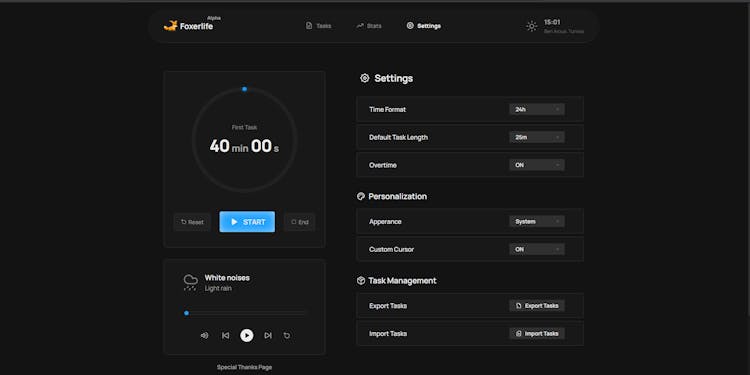
Task: Open the Tasks tab
Action: click(x=319, y=26)
